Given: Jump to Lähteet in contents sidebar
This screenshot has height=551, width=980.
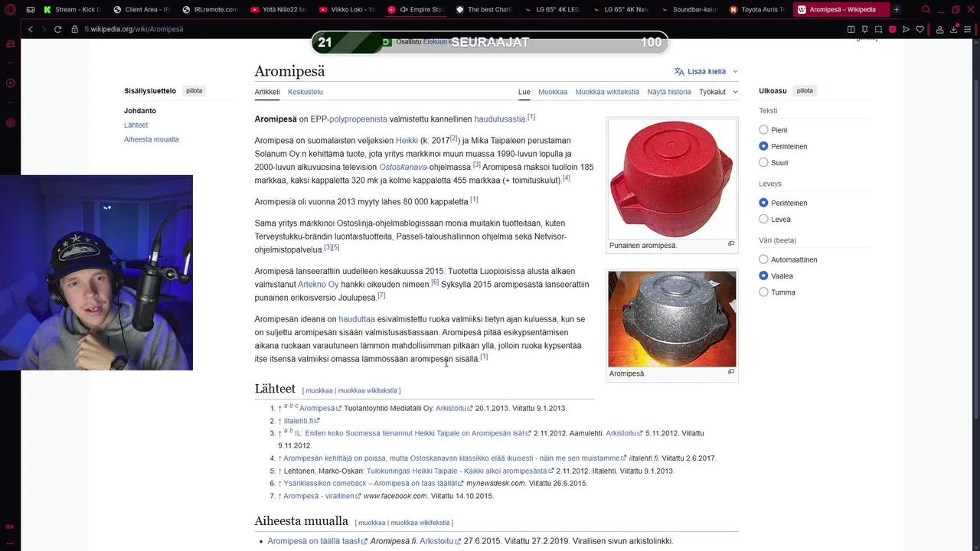Looking at the screenshot, I should (136, 125).
